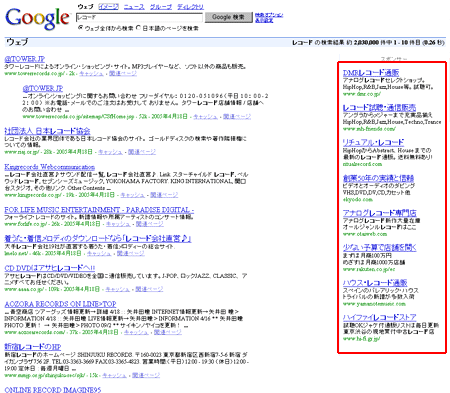Viewport: 450px width, 393px height.
Task: Open 新宿レコードのHP result
Action: (x=33, y=347)
